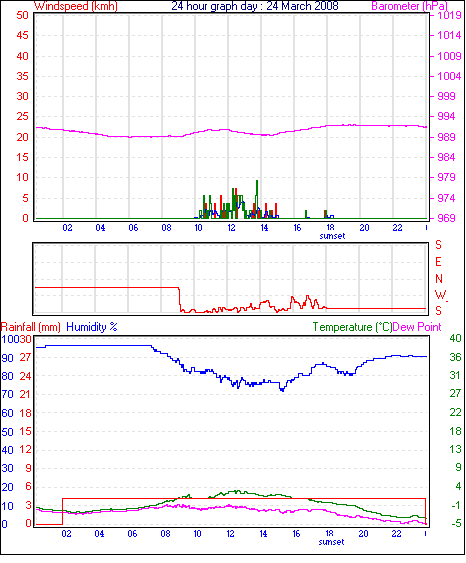Click the 1019 barometer scale value
This screenshot has height=563, width=466.
(449, 15)
